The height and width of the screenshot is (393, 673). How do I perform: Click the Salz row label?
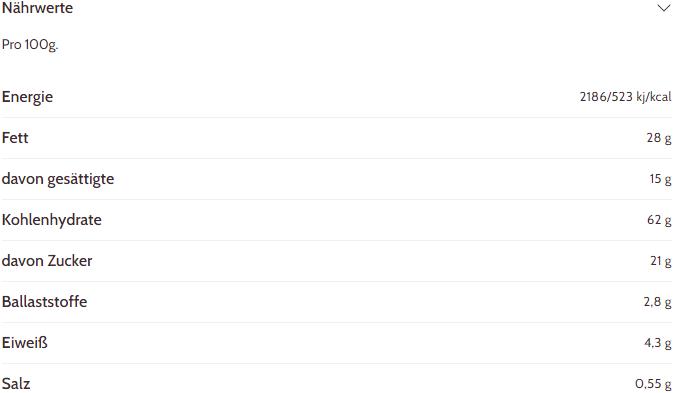tap(16, 384)
